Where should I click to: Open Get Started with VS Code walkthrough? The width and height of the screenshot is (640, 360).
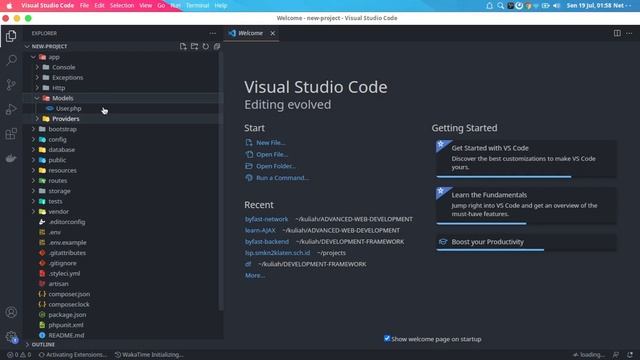click(526, 159)
